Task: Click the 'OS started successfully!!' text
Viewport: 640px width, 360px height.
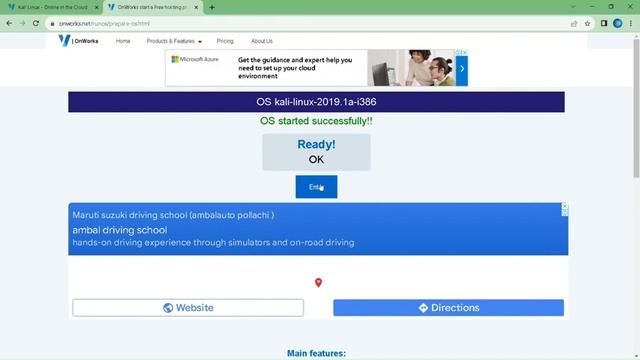Action: 316,121
